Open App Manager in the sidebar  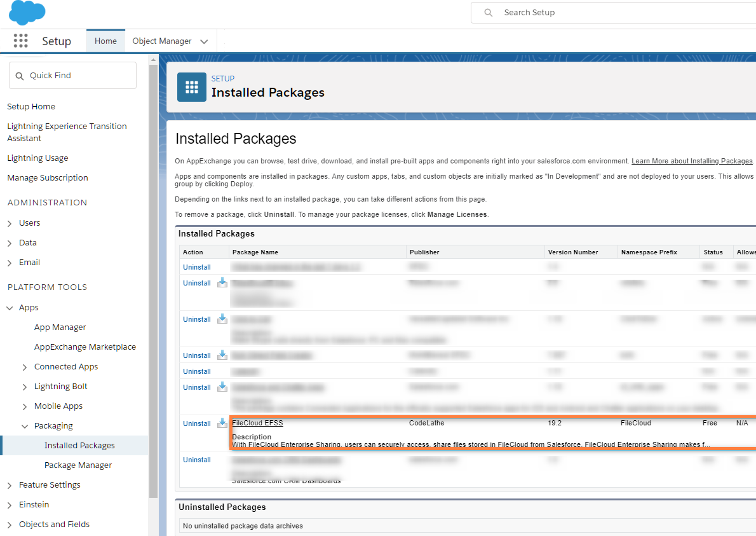point(60,327)
